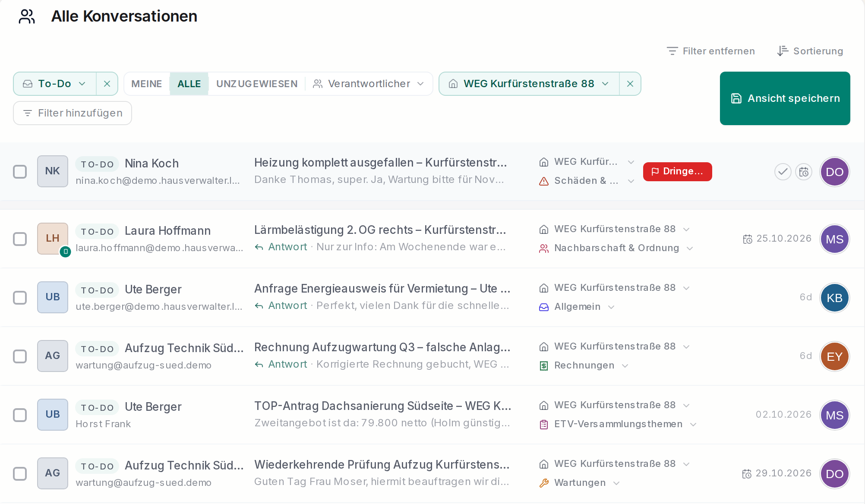The image size is (865, 504).
Task: Click the MS avatar on Laura Hoffmann row
Action: [834, 239]
